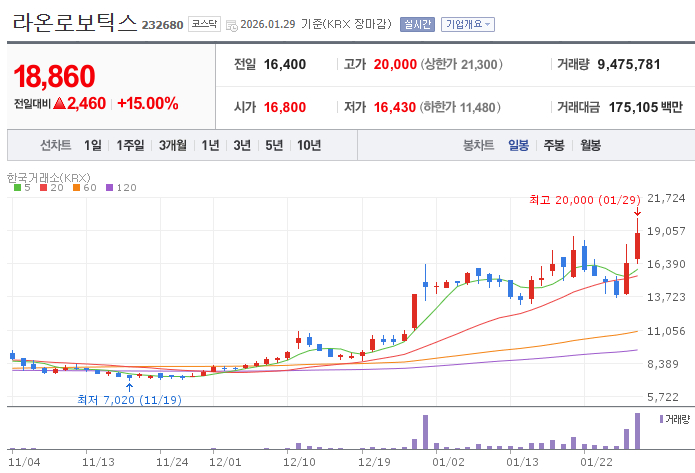Click the red 20-day moving average swatch
This screenshot has height=473, width=695.
43,188
